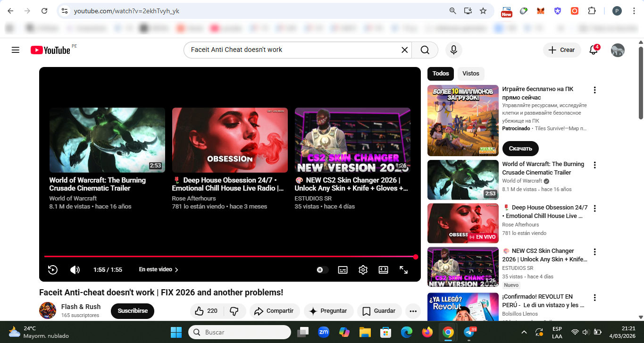Screen dimensions: 644x343
Task: Open options for sidebar NEW CS2 Skin Changer
Action: click(x=595, y=252)
